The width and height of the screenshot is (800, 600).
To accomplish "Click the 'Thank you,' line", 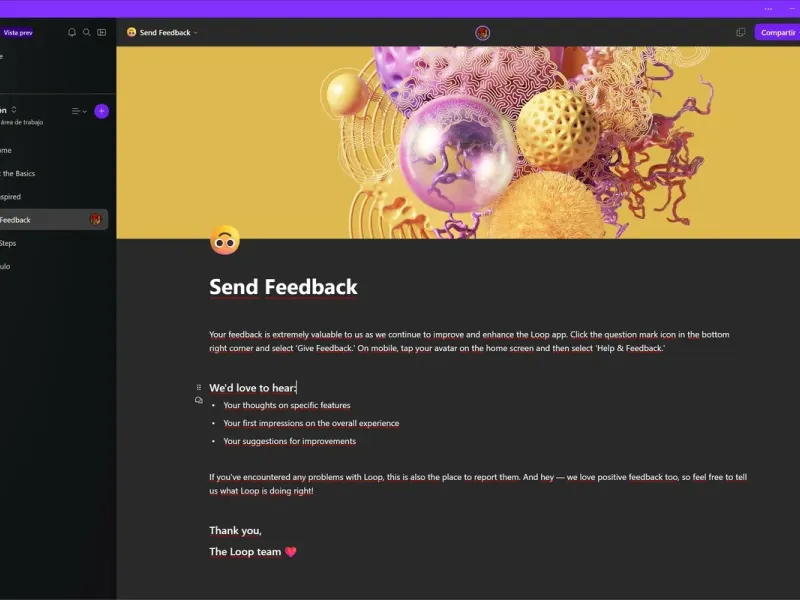I will [x=235, y=531].
